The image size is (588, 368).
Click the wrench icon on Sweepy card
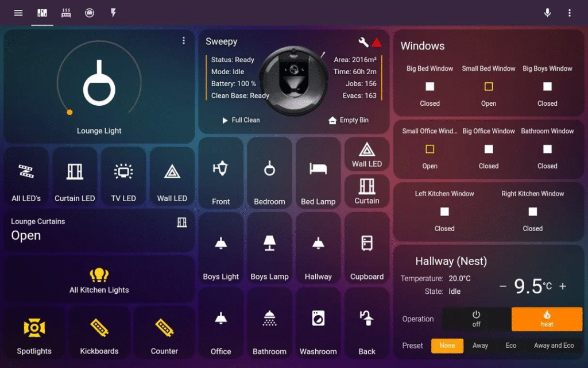[363, 42]
